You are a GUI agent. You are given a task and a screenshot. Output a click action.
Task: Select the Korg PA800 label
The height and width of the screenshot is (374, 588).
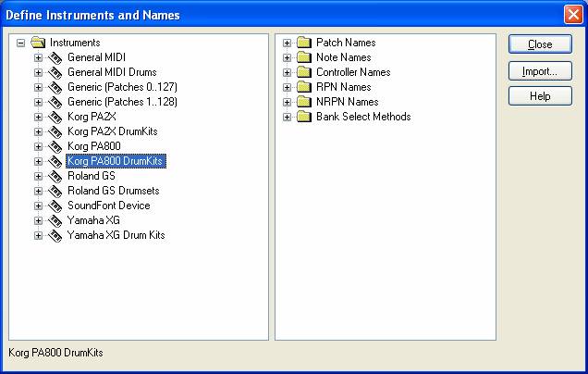tap(94, 146)
